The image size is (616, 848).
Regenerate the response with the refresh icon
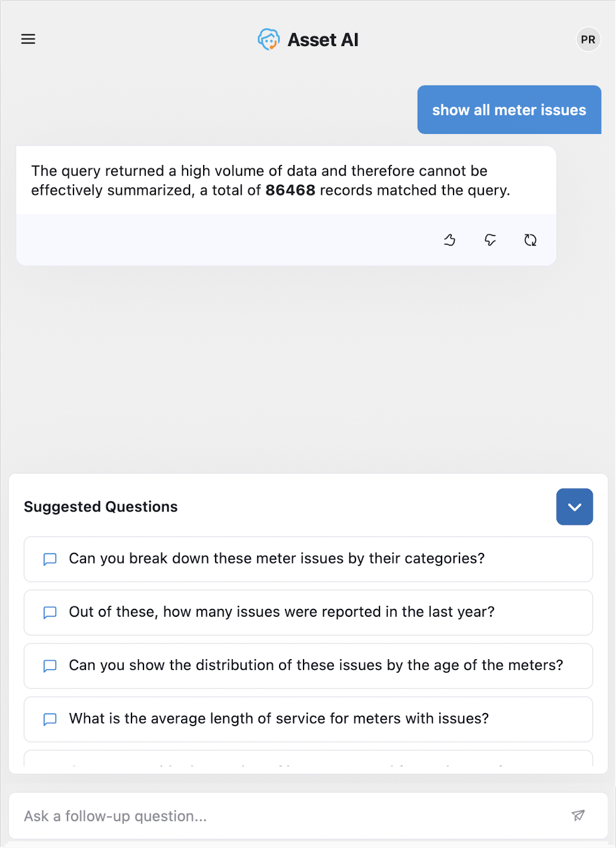coord(531,240)
